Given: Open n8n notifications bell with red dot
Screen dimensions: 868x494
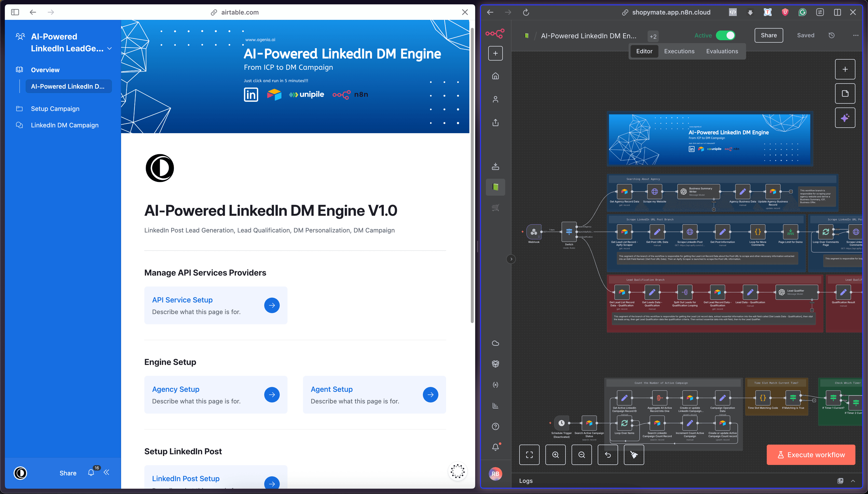Looking at the screenshot, I should pyautogui.click(x=496, y=447).
